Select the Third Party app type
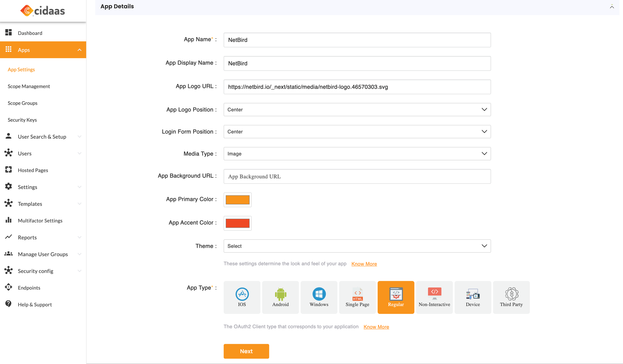623x364 pixels. [x=511, y=297]
